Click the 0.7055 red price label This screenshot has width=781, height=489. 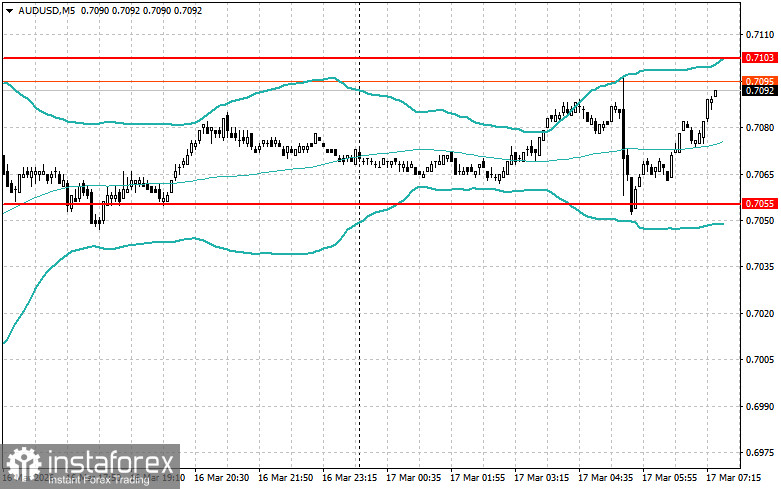pyautogui.click(x=760, y=204)
